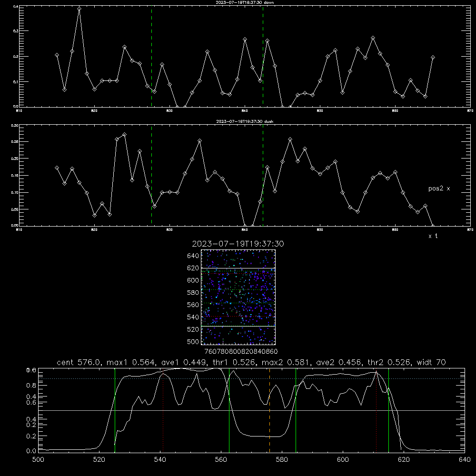Image resolution: width=476 pixels, height=476 pixels.
Task: Click the tallest diamond near 824 in dusk plot
Action: pyautogui.click(x=124, y=135)
